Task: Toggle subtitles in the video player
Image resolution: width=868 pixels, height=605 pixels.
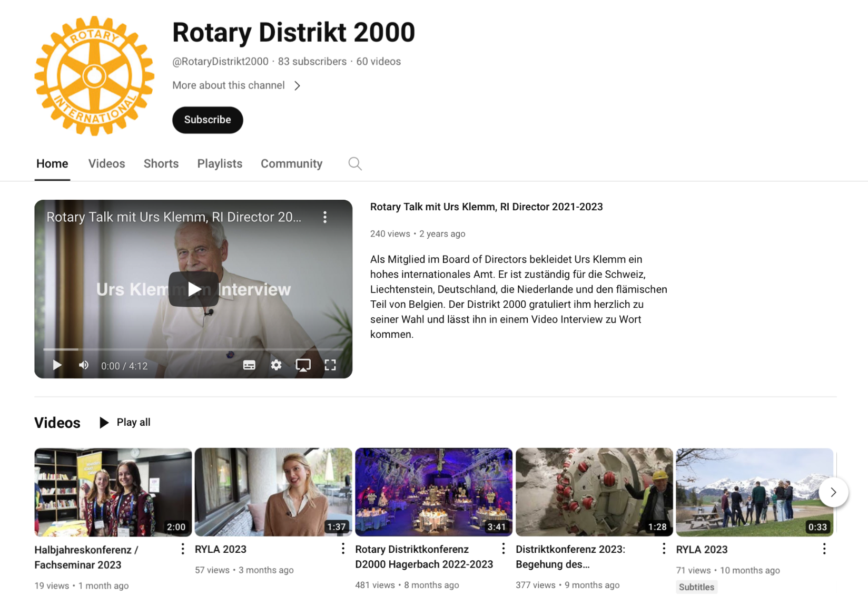Action: [249, 365]
